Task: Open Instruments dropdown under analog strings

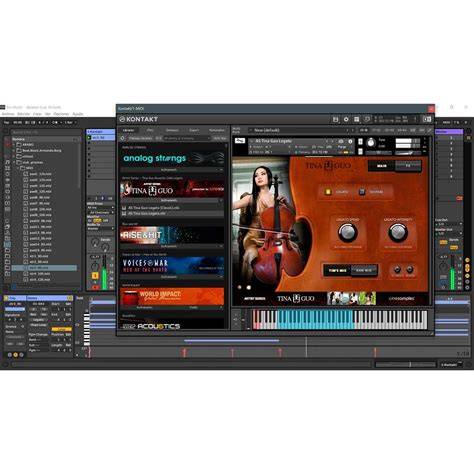Action: [172, 170]
